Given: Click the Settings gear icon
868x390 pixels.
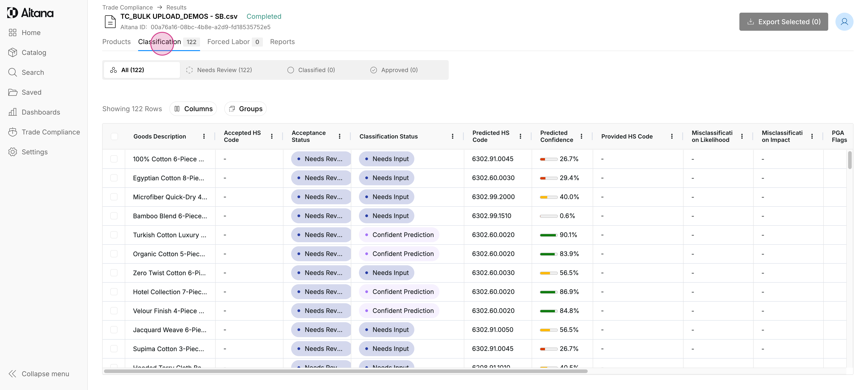Looking at the screenshot, I should click(12, 152).
